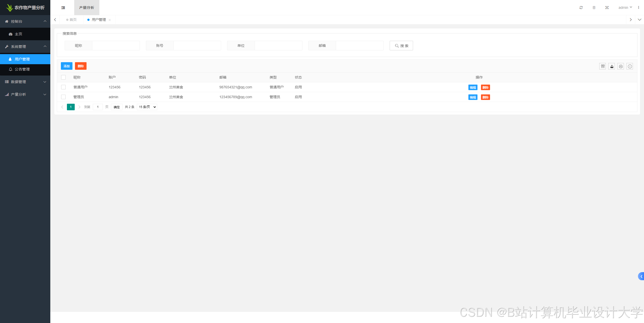Open the 15 条/页 page size dropdown

147,107
